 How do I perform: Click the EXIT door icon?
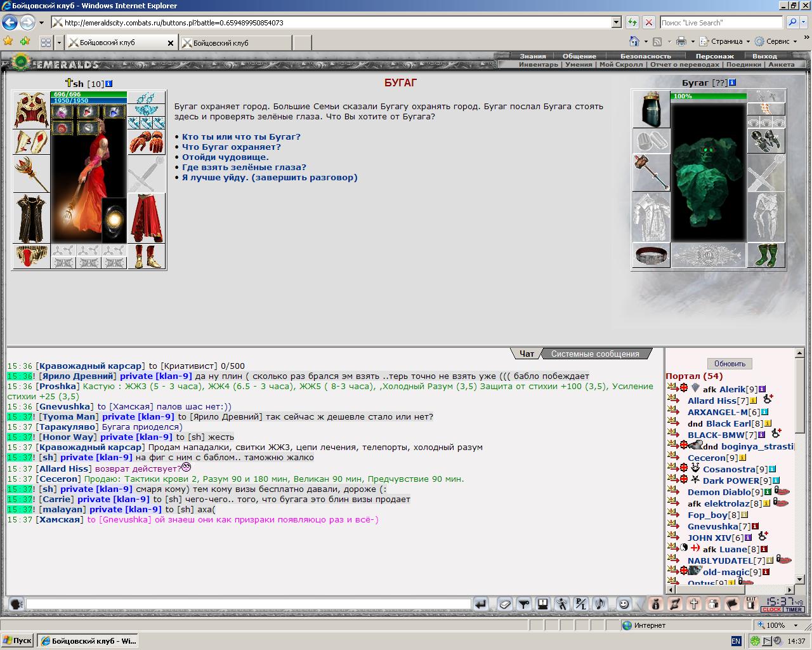coord(751,604)
